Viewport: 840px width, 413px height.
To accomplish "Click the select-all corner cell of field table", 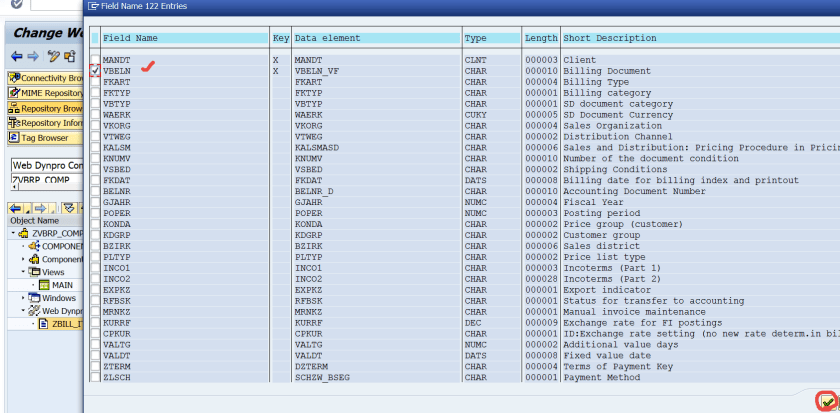I will 95,38.
